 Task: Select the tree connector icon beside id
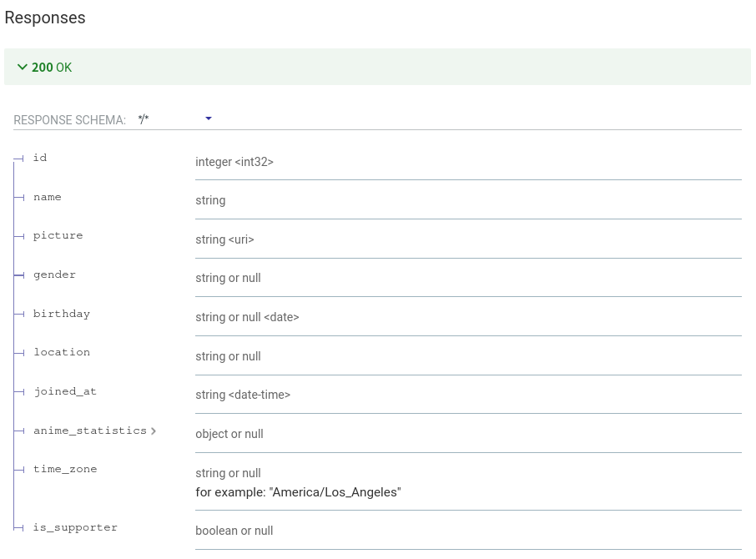point(19,159)
